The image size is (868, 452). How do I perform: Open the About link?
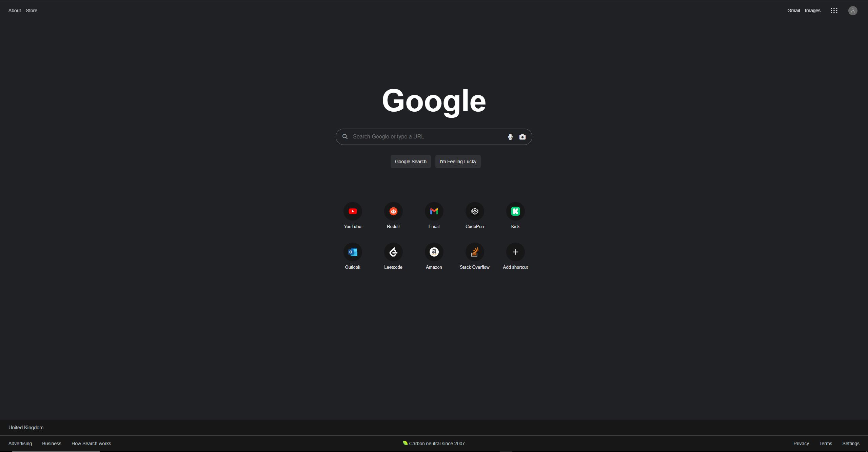15,11
